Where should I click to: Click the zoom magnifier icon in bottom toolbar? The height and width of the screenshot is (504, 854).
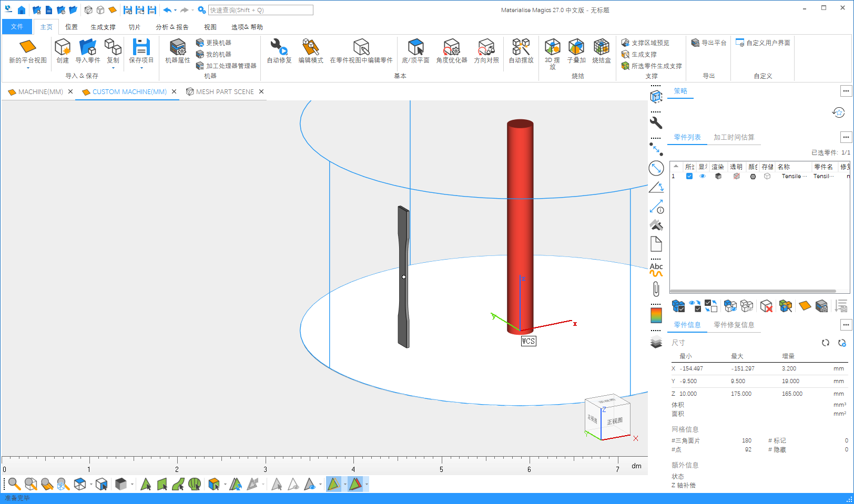[x=14, y=484]
